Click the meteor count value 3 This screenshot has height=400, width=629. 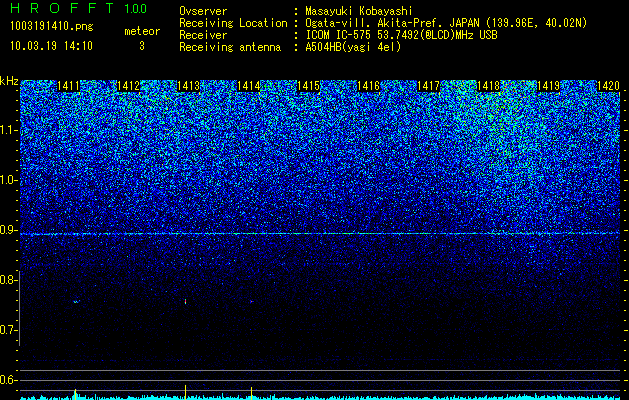pyautogui.click(x=142, y=46)
